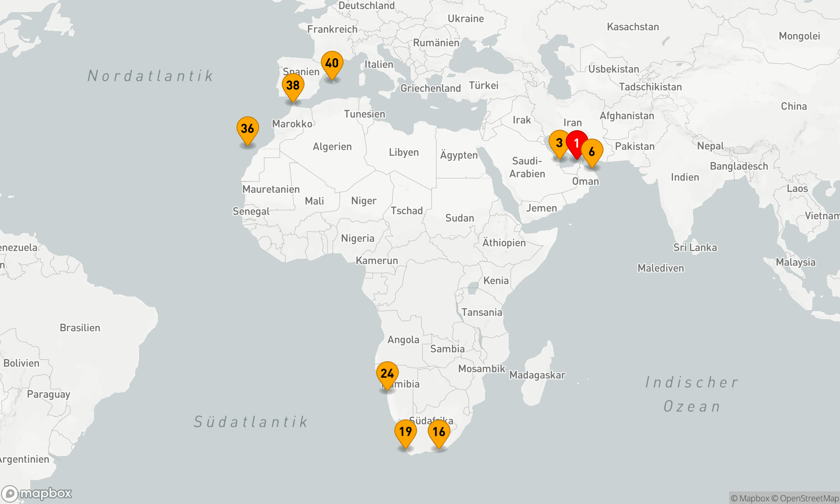This screenshot has width=840, height=504.
Task: Click the Südatlantik ocean label
Action: 251,422
